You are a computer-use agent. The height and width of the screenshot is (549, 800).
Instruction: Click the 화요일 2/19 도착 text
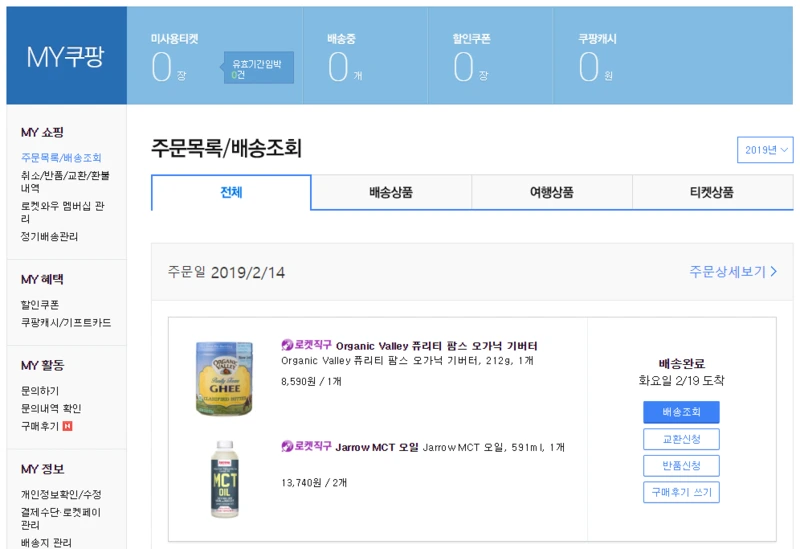tap(681, 381)
